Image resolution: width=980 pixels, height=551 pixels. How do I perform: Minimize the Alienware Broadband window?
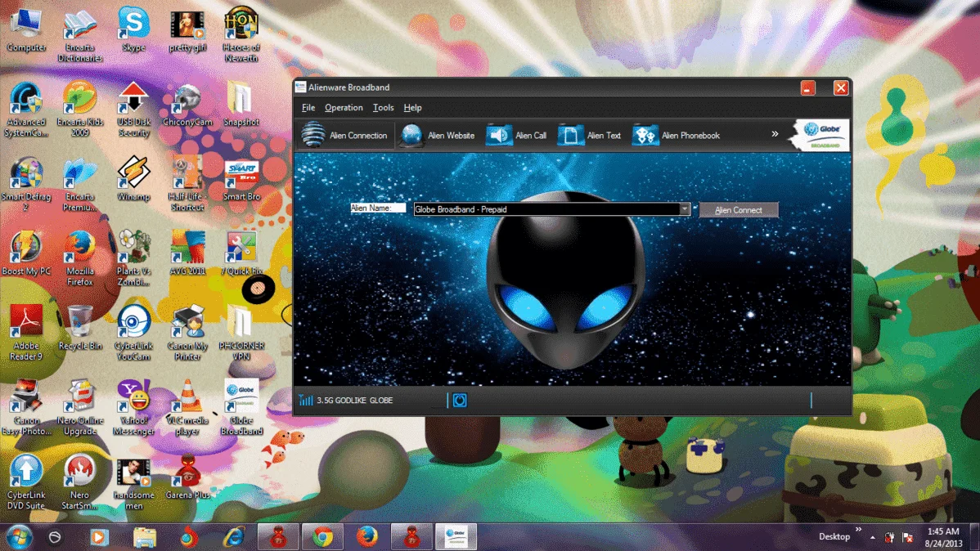coord(808,87)
